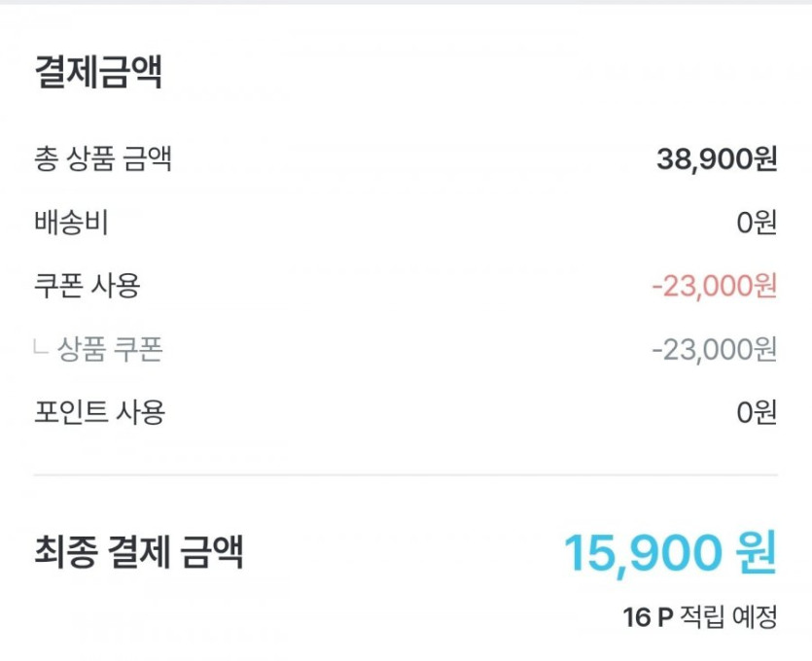The width and height of the screenshot is (812, 661).
Task: Click the 0원 shipping fee value
Action: 757,223
